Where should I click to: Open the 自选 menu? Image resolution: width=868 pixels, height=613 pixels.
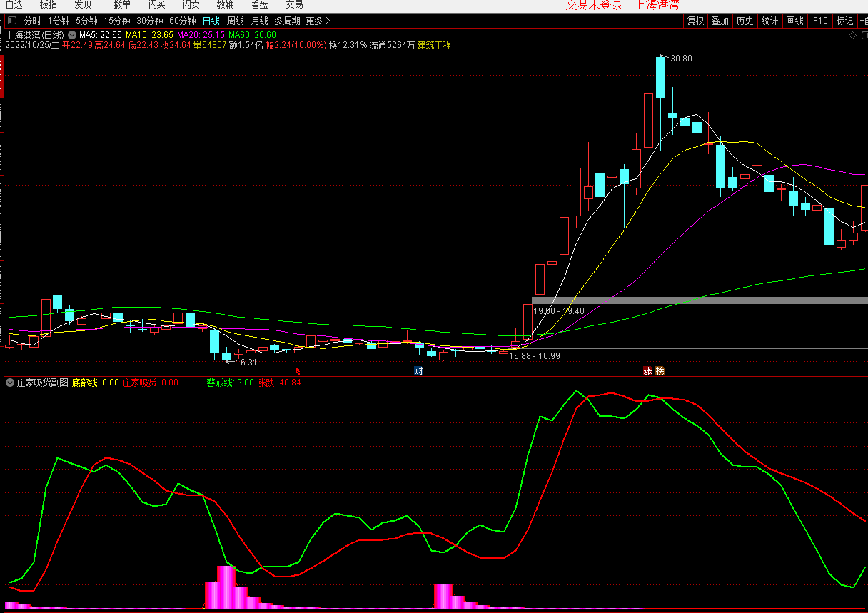click(x=14, y=5)
